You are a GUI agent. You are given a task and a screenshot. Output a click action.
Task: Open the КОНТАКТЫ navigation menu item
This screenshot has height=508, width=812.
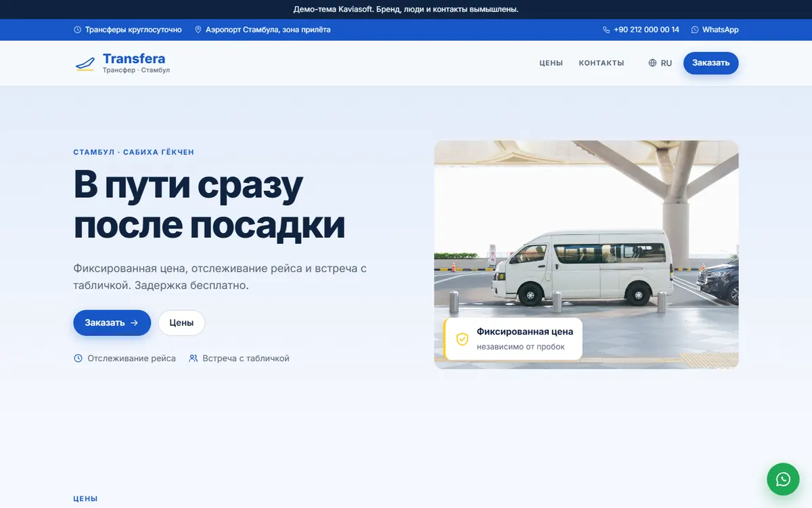click(602, 63)
